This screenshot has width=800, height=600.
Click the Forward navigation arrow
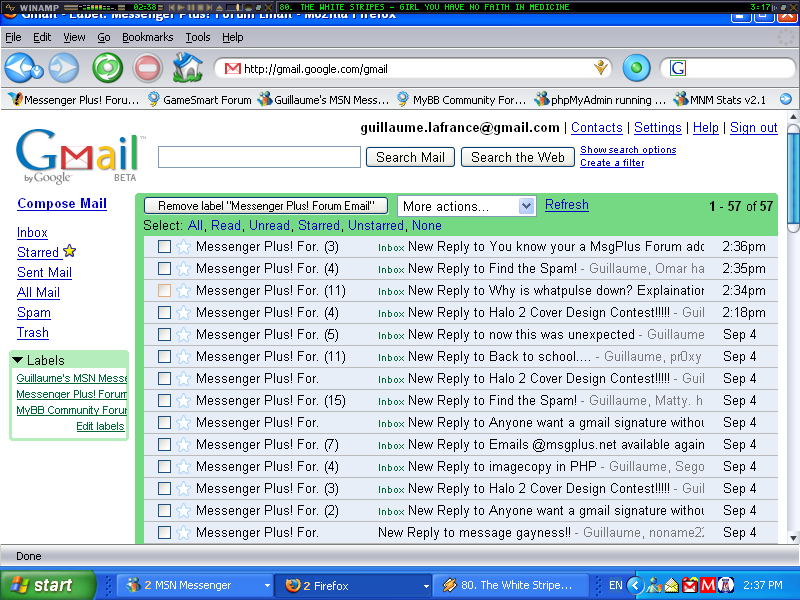(64, 68)
